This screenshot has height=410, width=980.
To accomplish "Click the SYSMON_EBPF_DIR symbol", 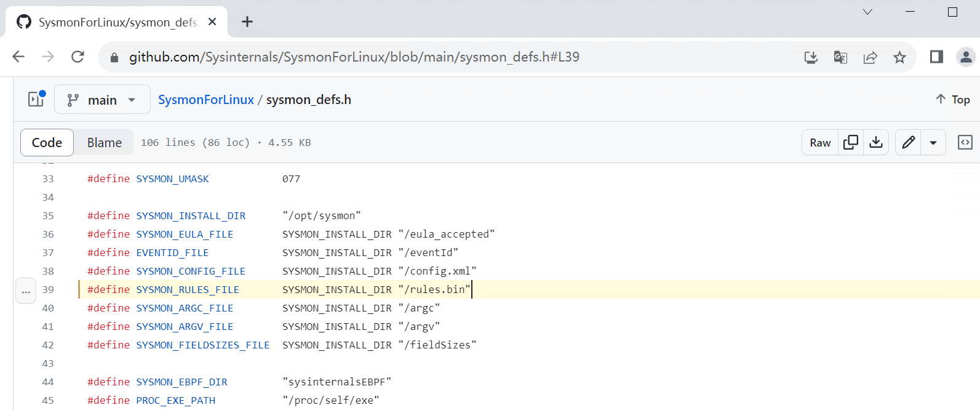I will point(181,382).
